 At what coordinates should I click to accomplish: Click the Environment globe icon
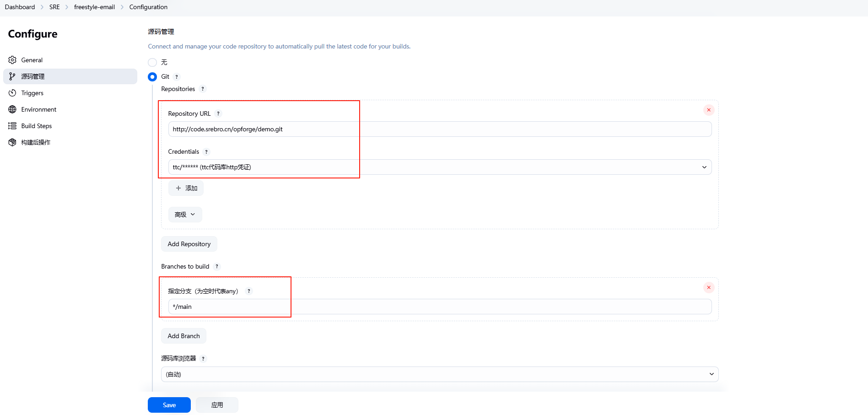(x=12, y=109)
